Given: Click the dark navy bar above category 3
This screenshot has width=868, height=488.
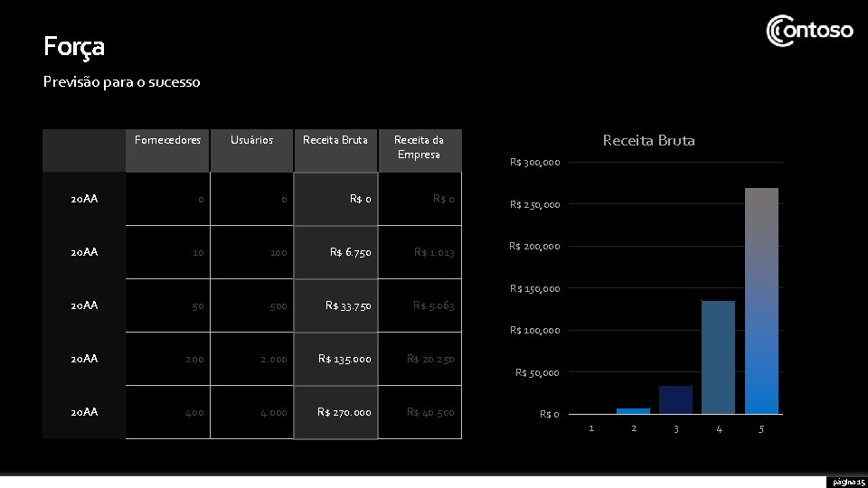Looking at the screenshot, I should [x=676, y=399].
